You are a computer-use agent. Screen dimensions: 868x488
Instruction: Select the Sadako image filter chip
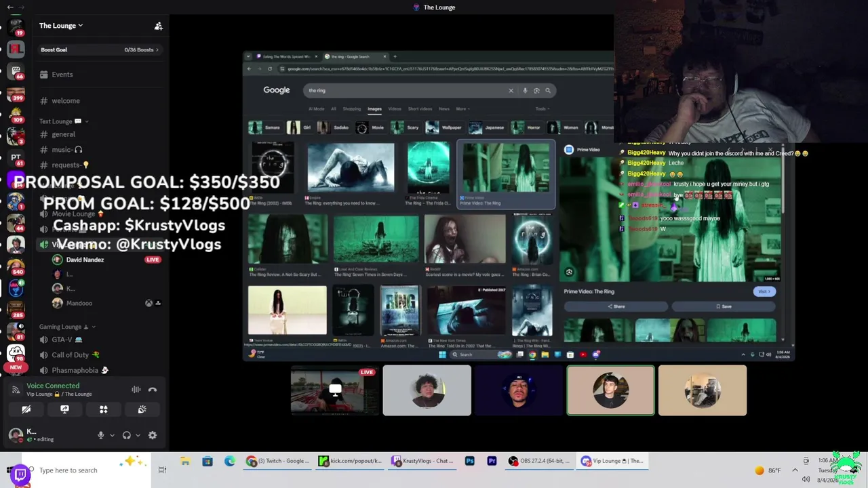(x=335, y=127)
